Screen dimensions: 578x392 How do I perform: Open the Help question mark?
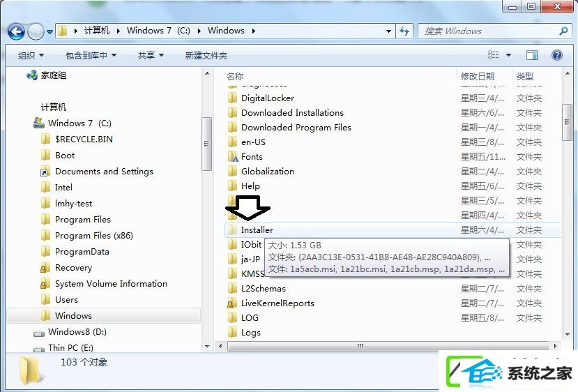coord(556,55)
